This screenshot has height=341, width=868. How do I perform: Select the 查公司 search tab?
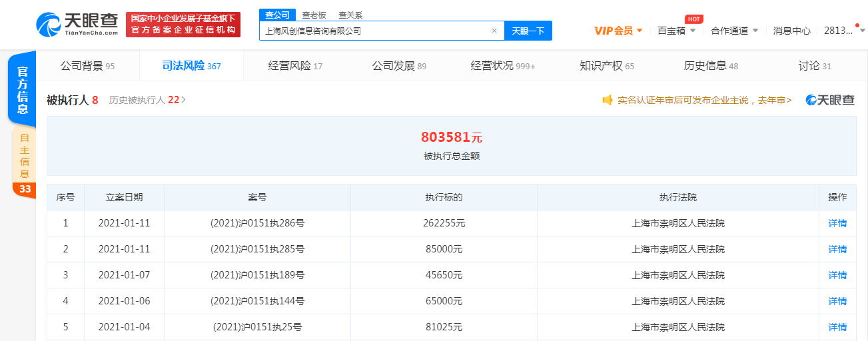[x=277, y=15]
